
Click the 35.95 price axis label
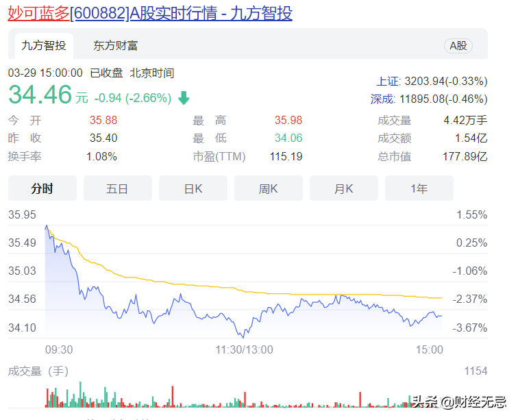22,214
